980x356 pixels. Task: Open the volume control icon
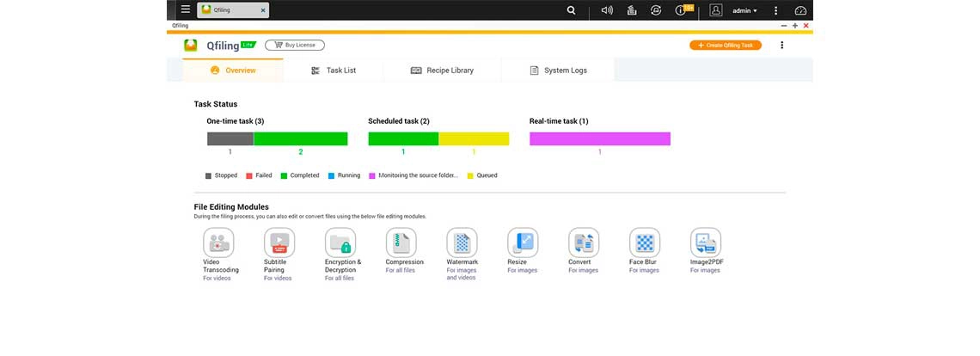[607, 10]
